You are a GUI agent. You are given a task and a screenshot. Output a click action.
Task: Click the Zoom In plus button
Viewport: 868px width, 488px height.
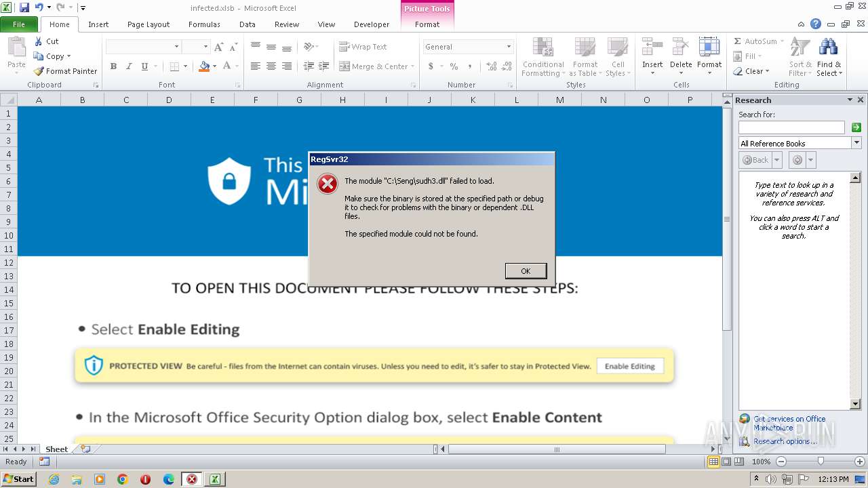(x=861, y=462)
